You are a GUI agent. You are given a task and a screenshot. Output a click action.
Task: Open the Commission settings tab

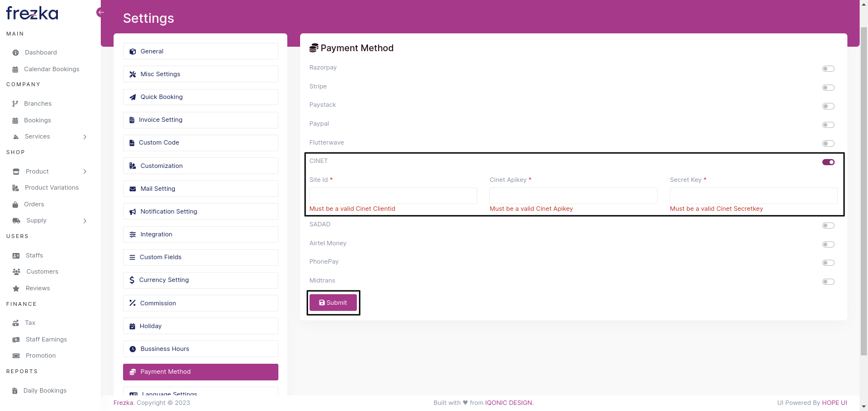[200, 303]
